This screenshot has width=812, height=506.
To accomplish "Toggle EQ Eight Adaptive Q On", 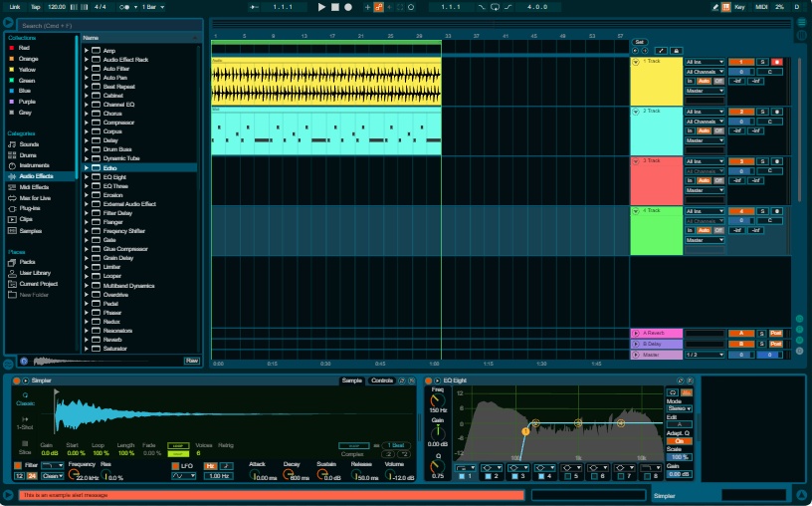I will [x=679, y=441].
